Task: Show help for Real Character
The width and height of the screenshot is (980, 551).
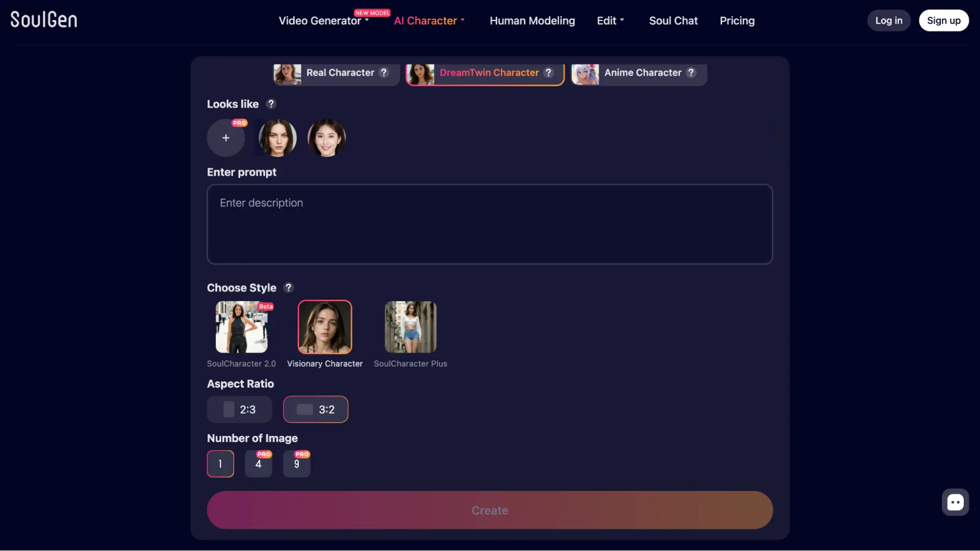Action: coord(384,73)
